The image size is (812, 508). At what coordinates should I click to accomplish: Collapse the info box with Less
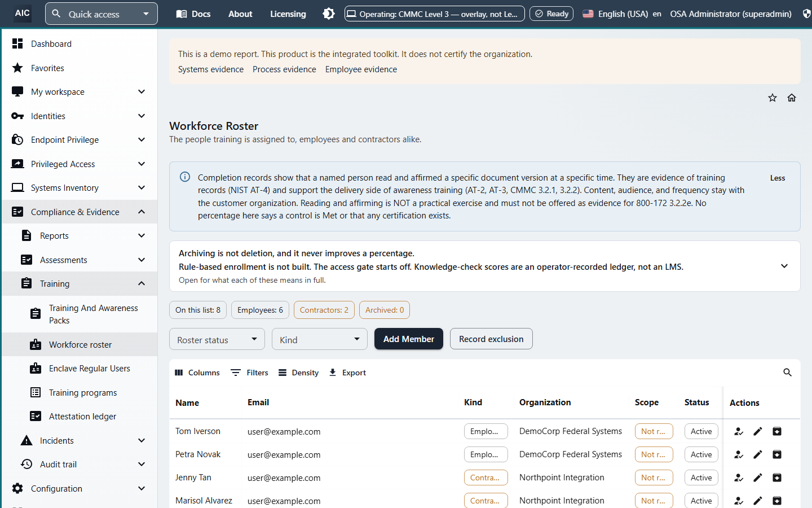778,178
